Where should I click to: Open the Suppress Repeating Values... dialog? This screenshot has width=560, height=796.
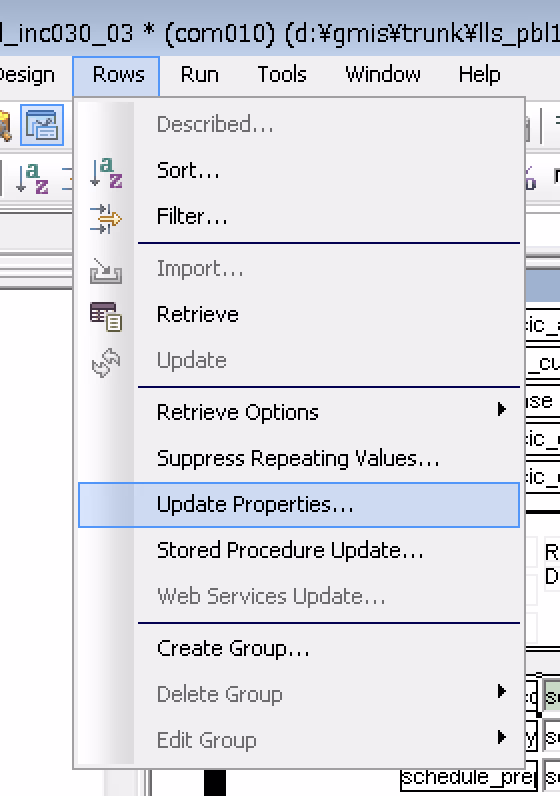(298, 458)
